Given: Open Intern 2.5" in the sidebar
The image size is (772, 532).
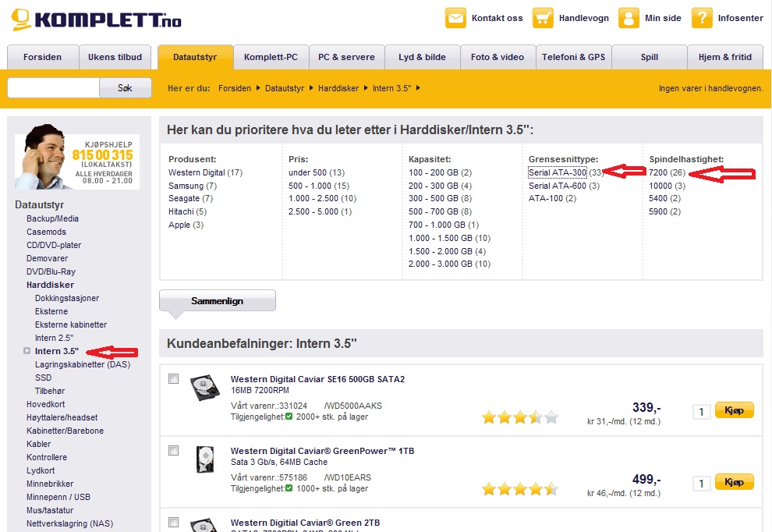Looking at the screenshot, I should [54, 338].
